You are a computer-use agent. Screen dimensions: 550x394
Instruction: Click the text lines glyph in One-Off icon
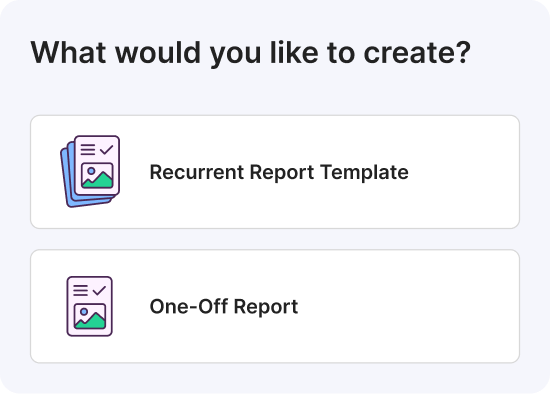[81, 291]
